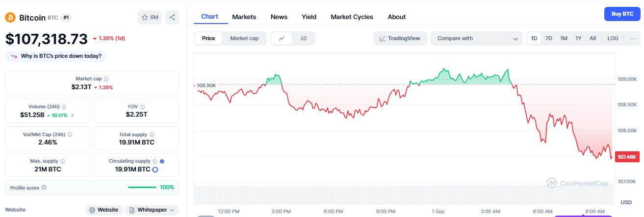Click the 109.00K price axis label

[x=627, y=79]
